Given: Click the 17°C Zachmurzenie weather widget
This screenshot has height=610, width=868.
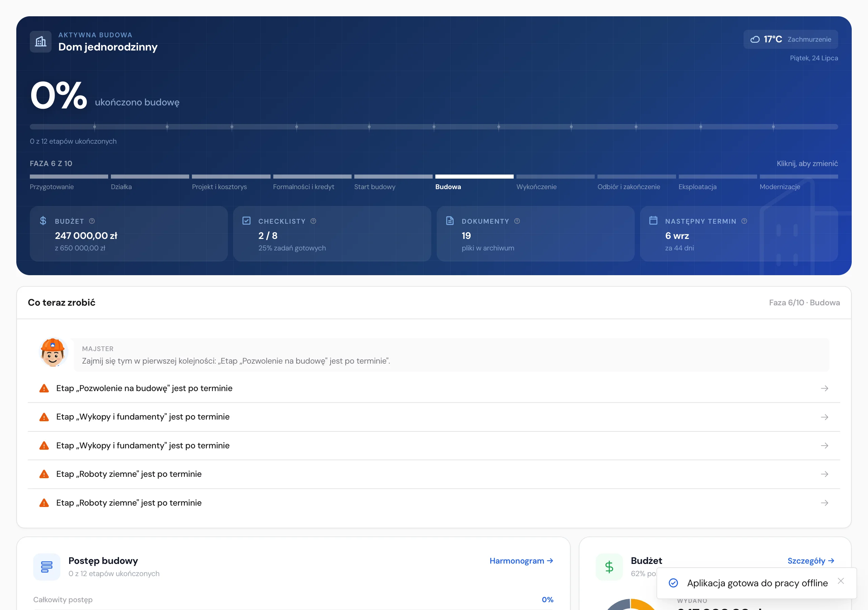Looking at the screenshot, I should tap(790, 39).
